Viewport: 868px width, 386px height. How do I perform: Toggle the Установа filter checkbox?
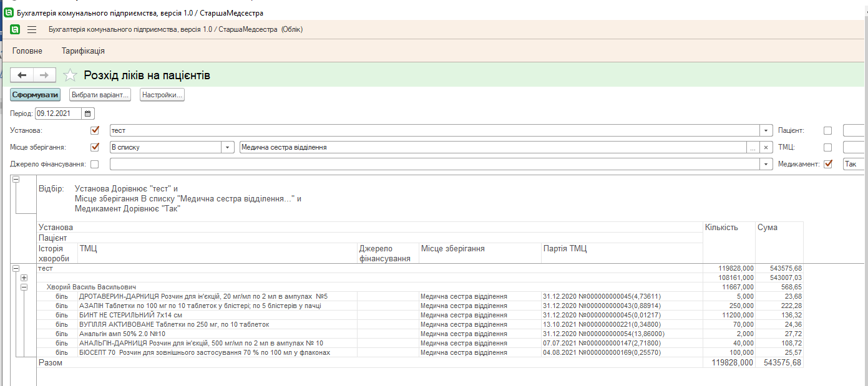click(x=95, y=131)
